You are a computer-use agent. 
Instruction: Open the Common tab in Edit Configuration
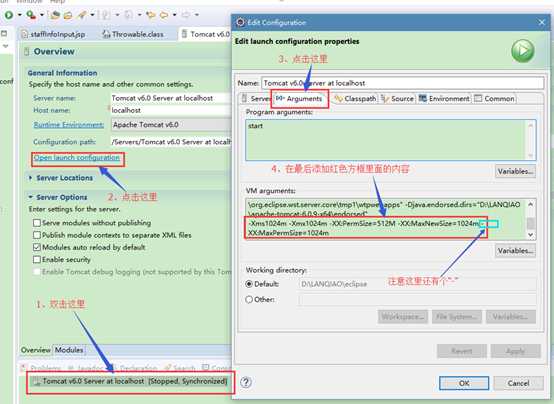click(x=494, y=99)
